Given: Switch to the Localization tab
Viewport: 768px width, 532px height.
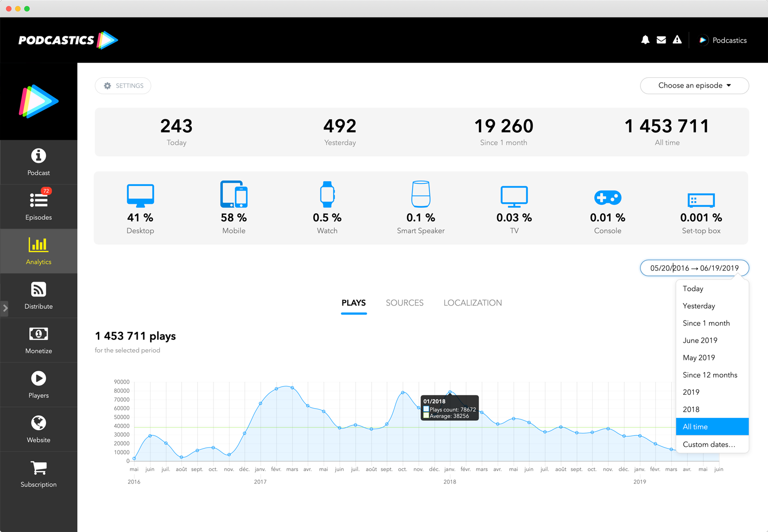Looking at the screenshot, I should [473, 303].
